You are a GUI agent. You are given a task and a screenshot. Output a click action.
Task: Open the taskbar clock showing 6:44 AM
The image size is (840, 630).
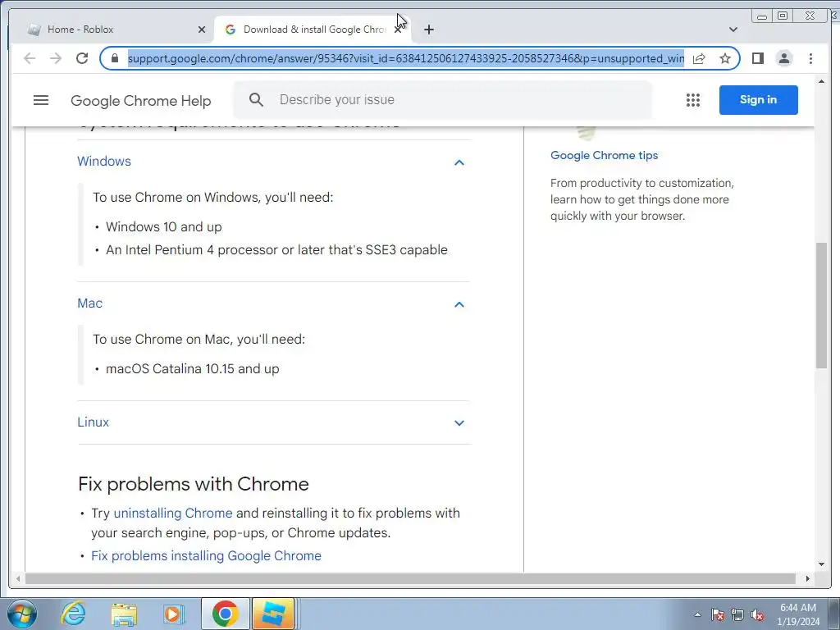coord(798,614)
